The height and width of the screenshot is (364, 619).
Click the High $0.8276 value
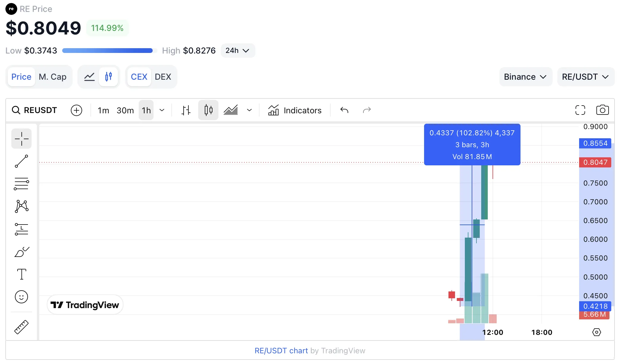(189, 51)
